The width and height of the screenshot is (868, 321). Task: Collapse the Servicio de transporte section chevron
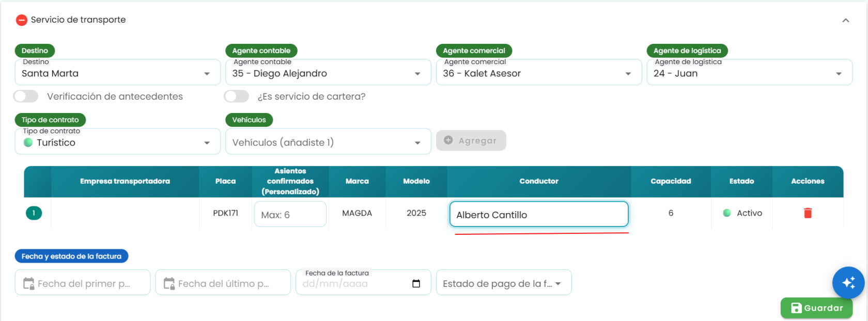(x=845, y=21)
